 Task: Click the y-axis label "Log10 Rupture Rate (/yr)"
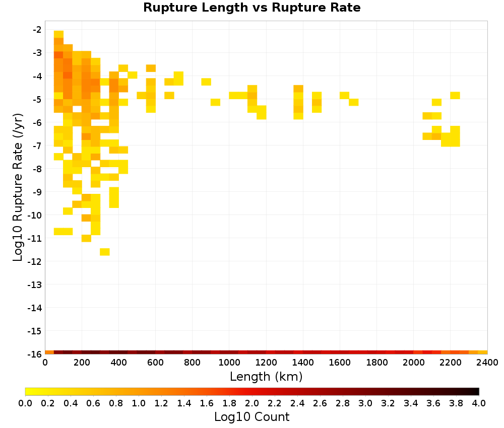pos(18,187)
